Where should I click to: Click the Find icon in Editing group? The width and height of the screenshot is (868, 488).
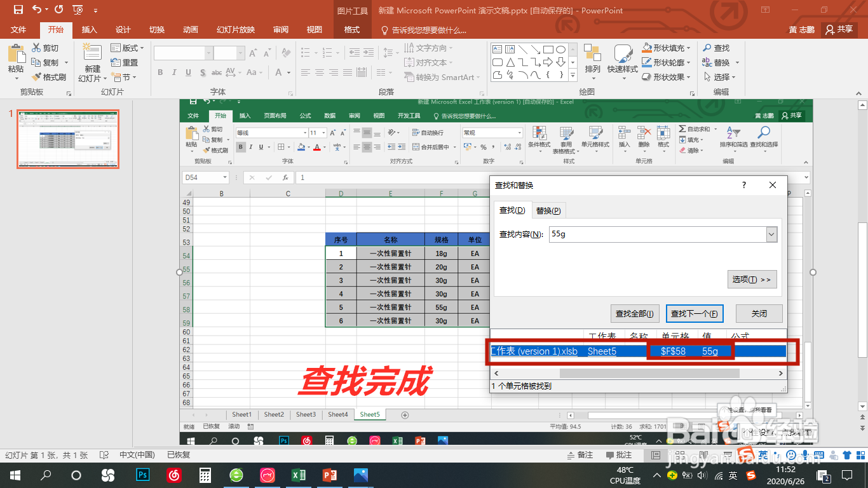pyautogui.click(x=719, y=48)
